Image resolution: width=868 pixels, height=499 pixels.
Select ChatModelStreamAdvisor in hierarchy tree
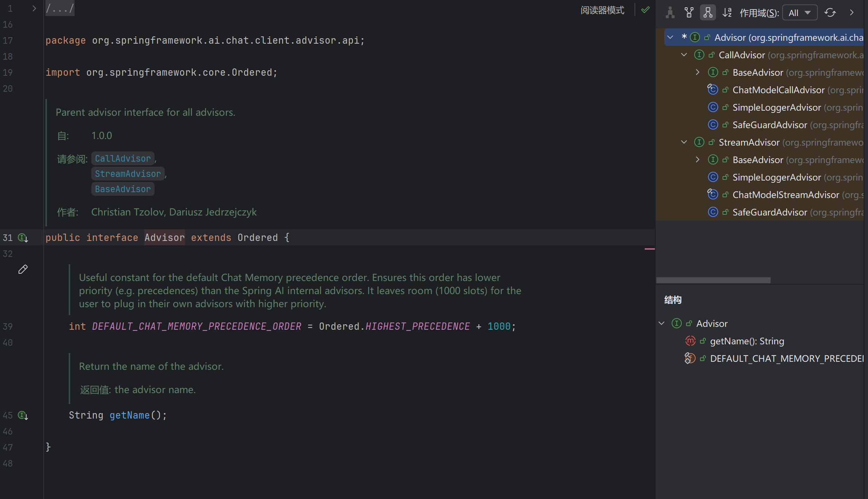(786, 195)
